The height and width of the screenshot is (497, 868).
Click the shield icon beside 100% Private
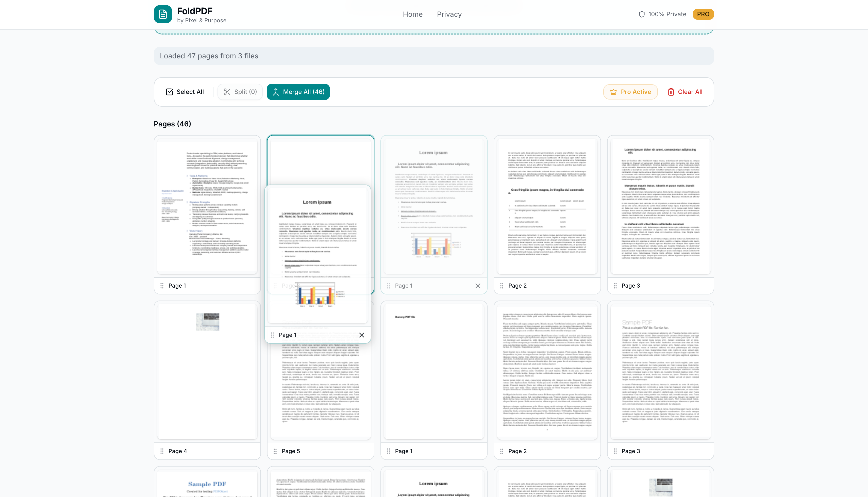tap(641, 14)
